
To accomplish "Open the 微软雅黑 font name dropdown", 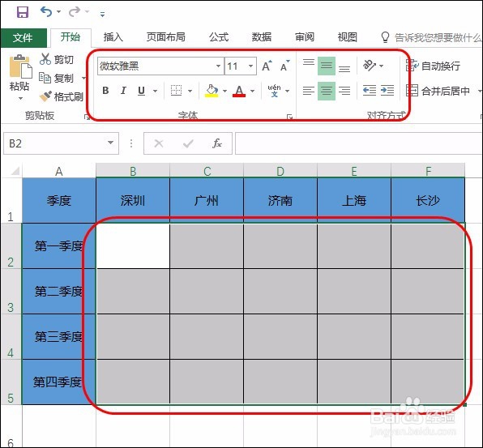I will pos(218,66).
